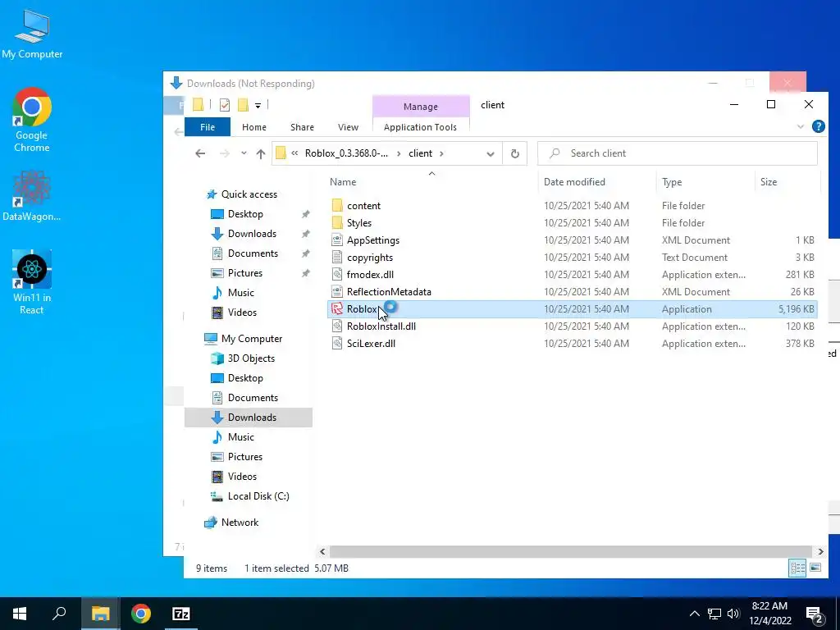840x630 pixels.
Task: Refresh the client folder view
Action: pos(515,153)
